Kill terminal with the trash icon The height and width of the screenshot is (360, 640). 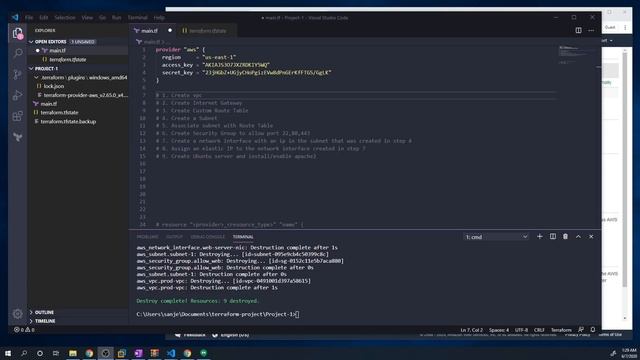click(x=565, y=236)
